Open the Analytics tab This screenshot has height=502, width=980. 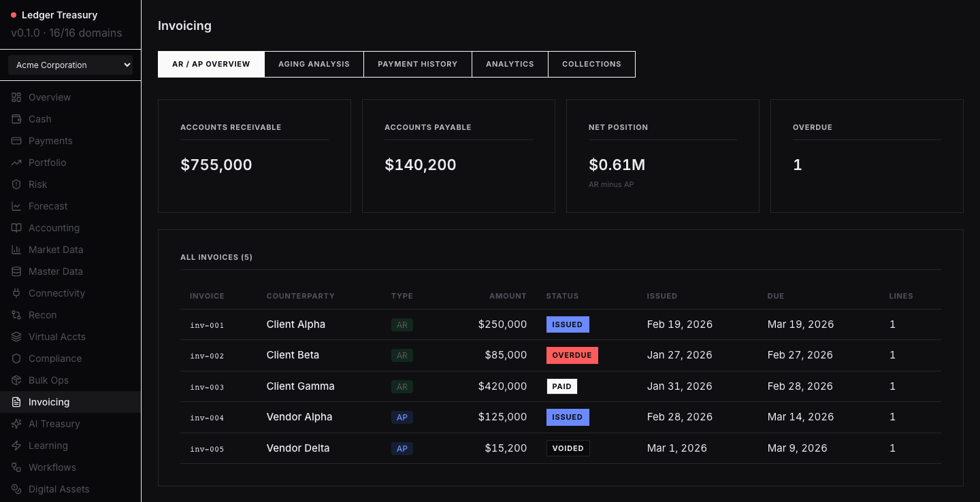(510, 64)
